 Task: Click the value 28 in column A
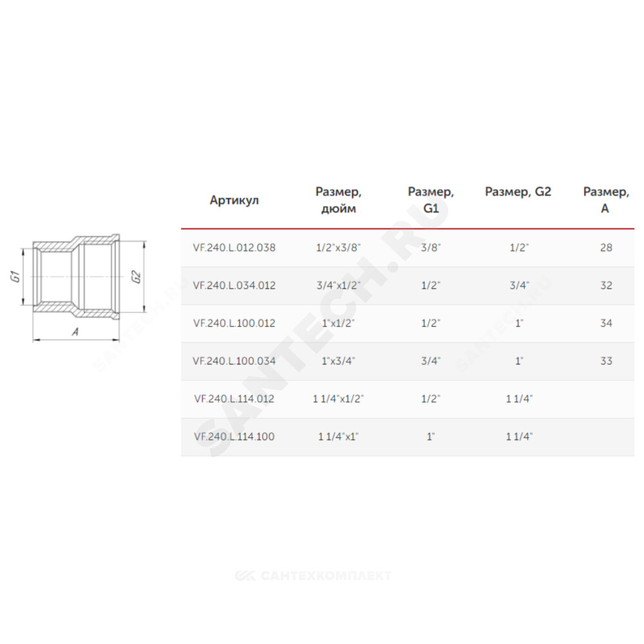tap(606, 248)
